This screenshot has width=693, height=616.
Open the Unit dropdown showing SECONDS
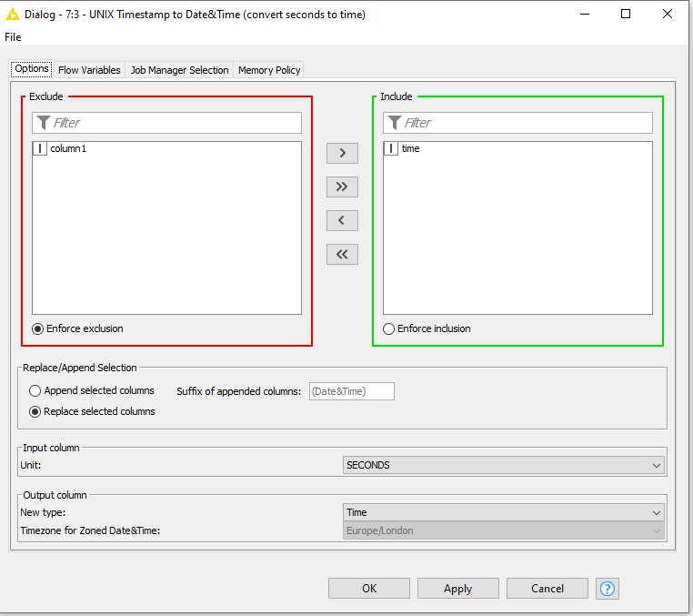(503, 465)
